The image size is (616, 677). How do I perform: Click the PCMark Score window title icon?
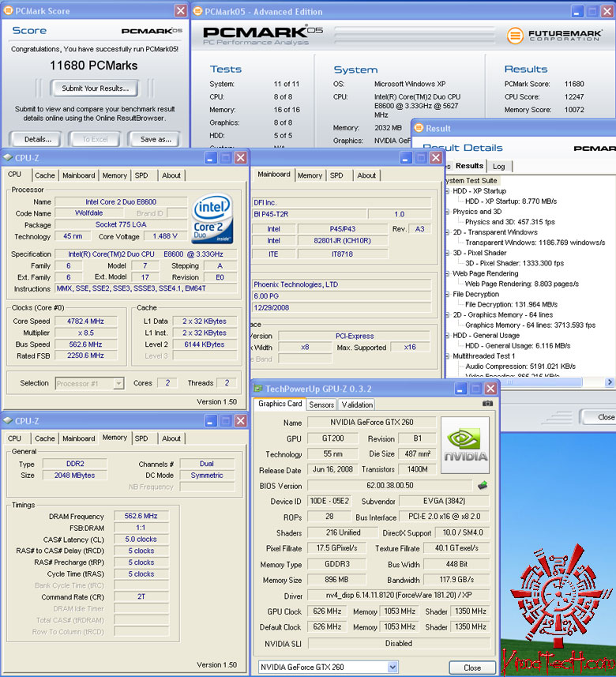[8, 11]
